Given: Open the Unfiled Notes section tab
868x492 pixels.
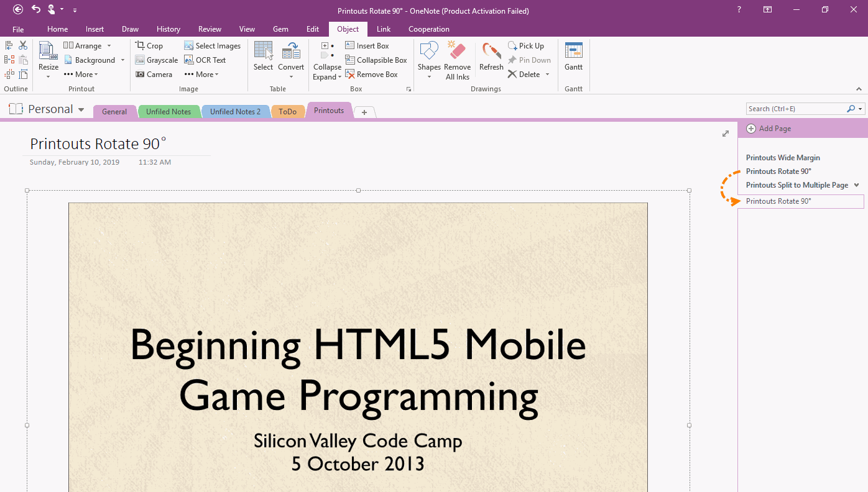Looking at the screenshot, I should click(169, 112).
